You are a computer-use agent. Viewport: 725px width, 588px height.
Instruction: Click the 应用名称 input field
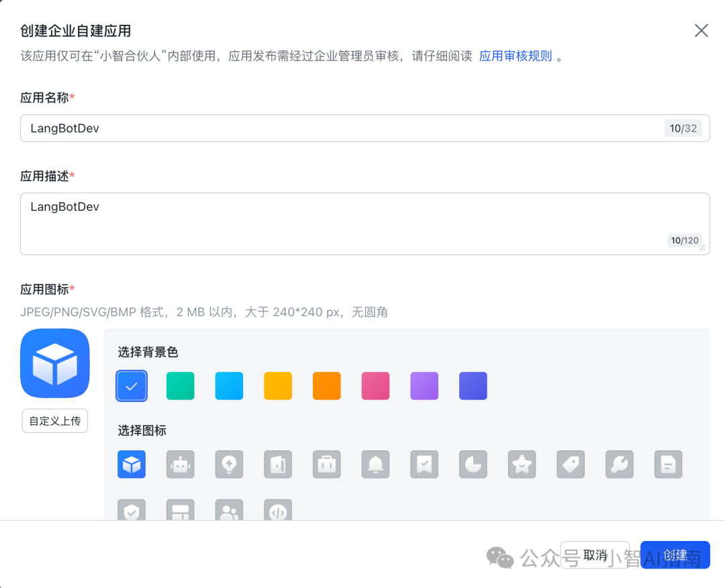(x=336, y=128)
